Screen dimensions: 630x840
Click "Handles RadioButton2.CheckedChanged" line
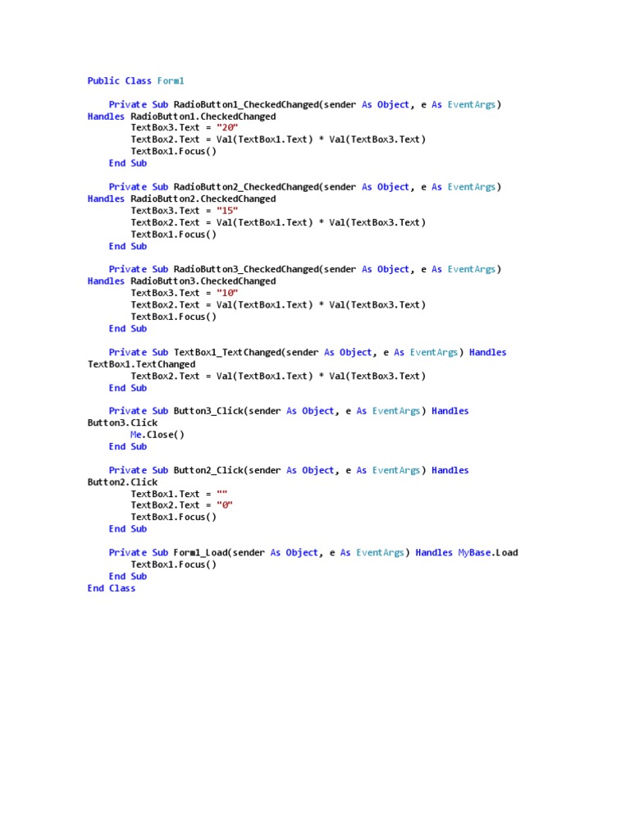pos(181,199)
